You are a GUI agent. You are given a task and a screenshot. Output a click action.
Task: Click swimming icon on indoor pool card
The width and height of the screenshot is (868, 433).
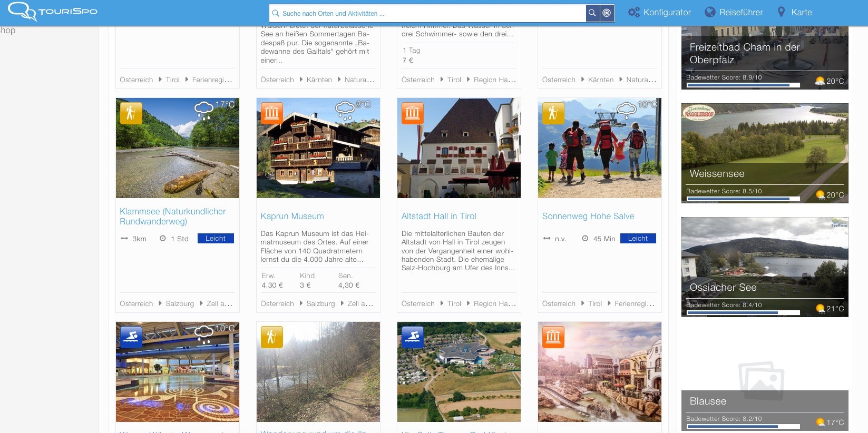[131, 337]
